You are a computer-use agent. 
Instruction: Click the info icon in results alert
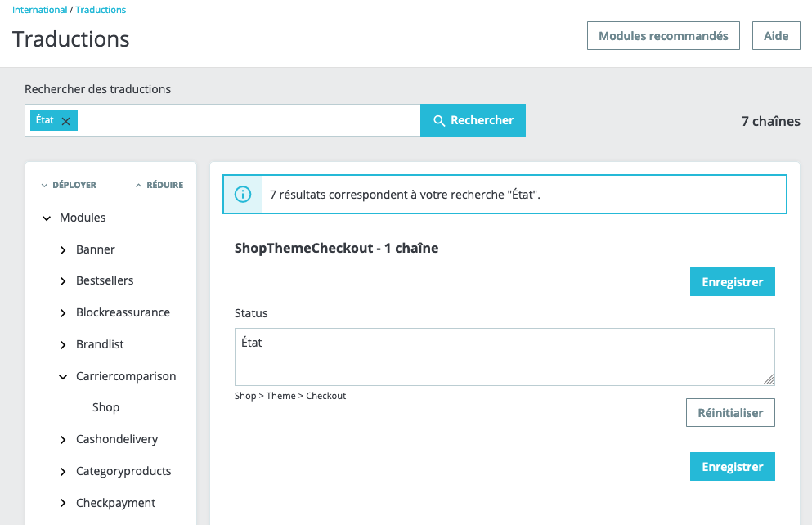(x=243, y=195)
